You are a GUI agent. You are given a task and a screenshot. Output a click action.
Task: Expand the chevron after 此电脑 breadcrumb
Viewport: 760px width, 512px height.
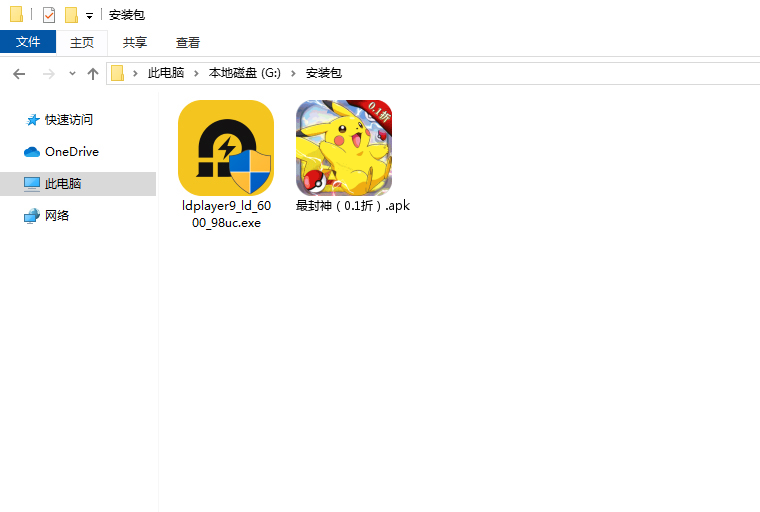pyautogui.click(x=196, y=73)
